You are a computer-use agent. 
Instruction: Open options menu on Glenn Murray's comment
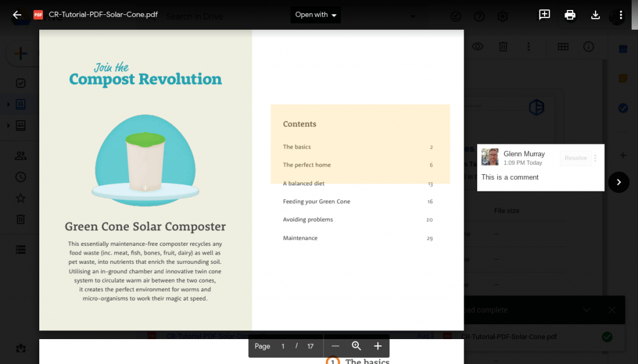click(x=595, y=158)
